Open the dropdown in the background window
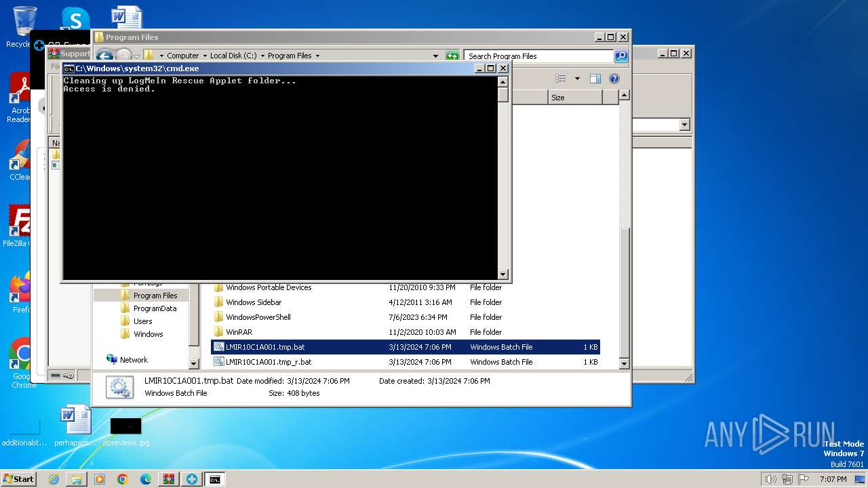Viewport: 868px width, 488px height. click(684, 125)
